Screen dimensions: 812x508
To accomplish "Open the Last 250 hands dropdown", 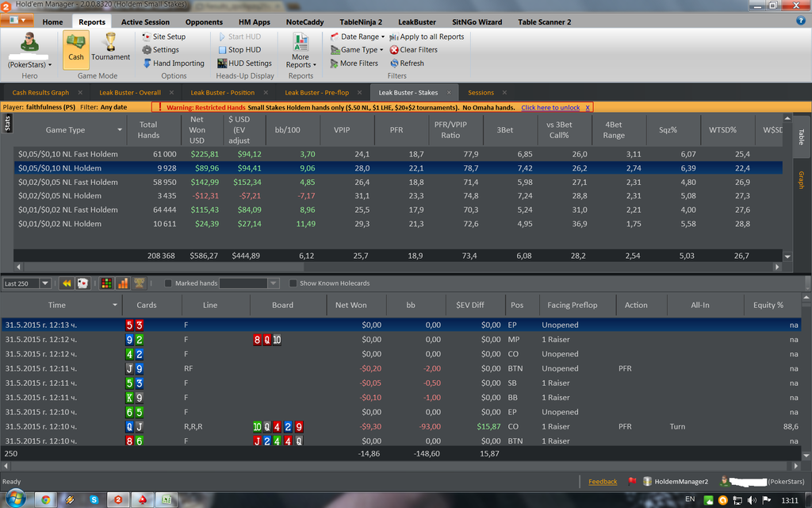I will pyautogui.click(x=45, y=283).
